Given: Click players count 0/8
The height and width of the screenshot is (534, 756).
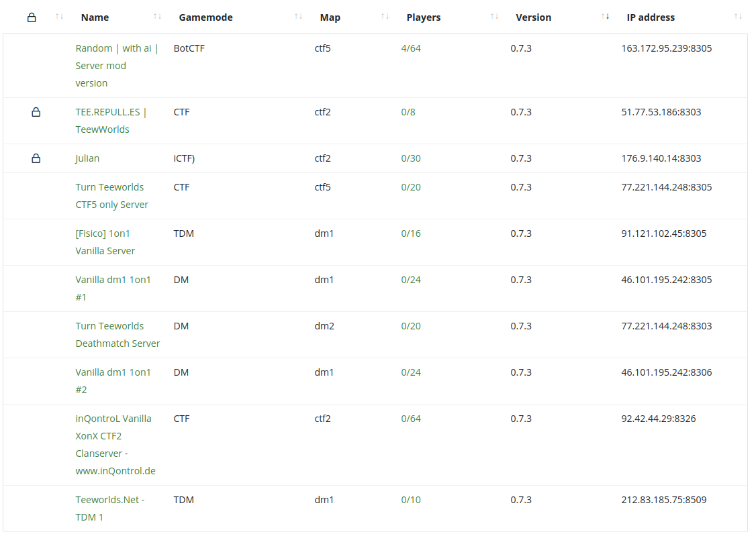Looking at the screenshot, I should point(408,112).
